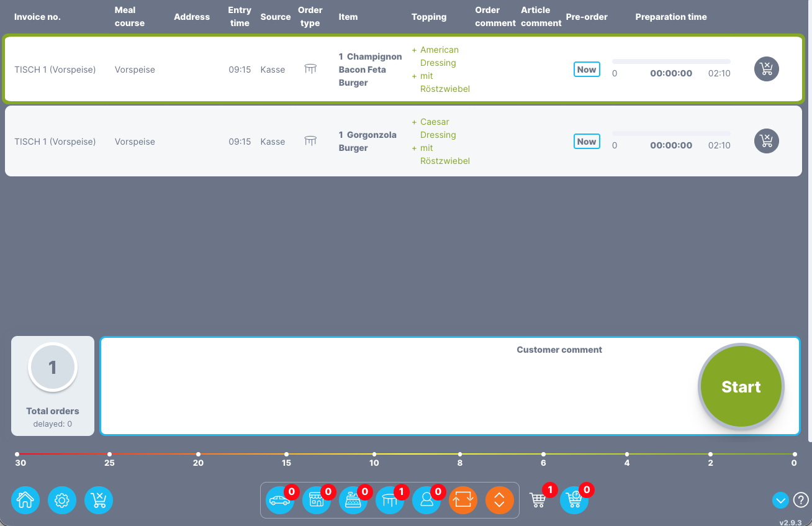Toggle the table order filter
The width and height of the screenshot is (812, 526).
[x=390, y=500]
